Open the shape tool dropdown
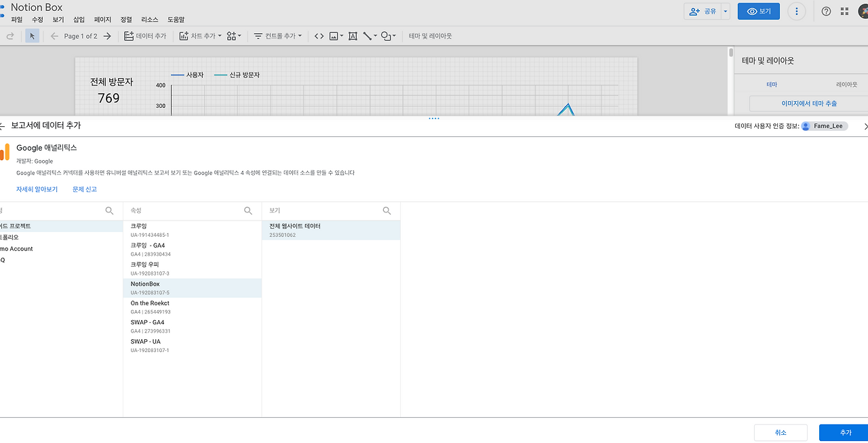 coord(388,36)
